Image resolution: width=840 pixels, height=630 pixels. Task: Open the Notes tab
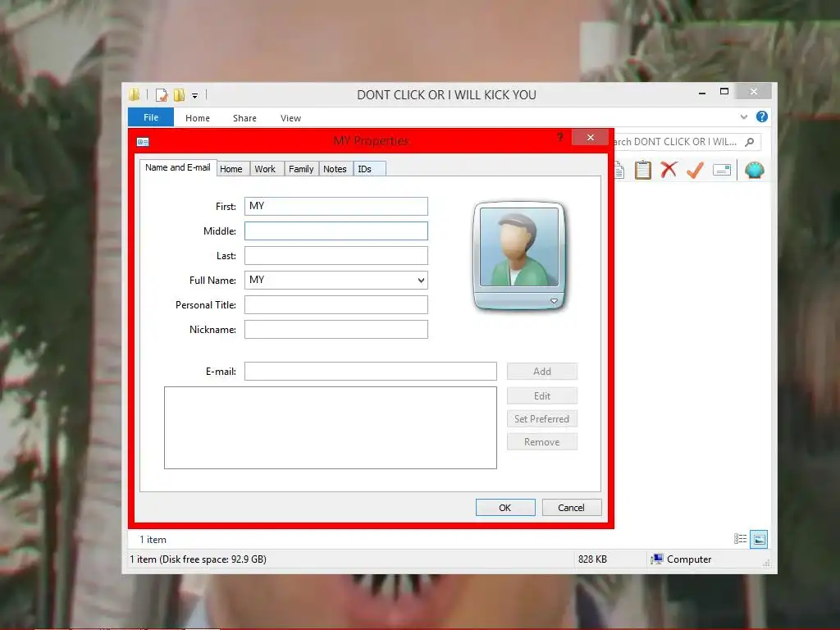pyautogui.click(x=335, y=169)
